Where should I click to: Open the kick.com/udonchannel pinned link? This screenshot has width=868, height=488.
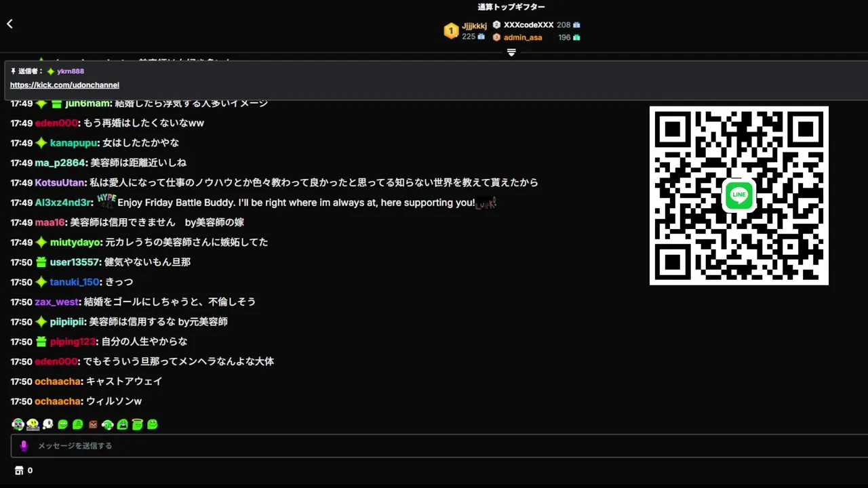(64, 85)
